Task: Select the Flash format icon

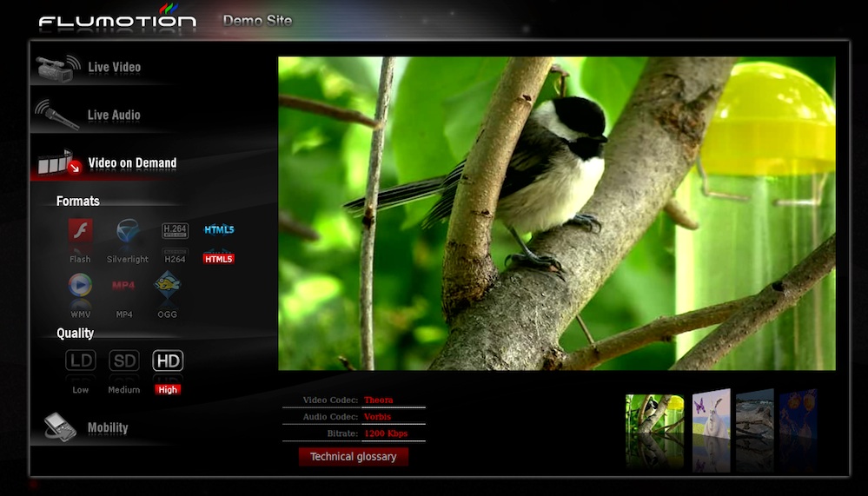Action: point(80,232)
